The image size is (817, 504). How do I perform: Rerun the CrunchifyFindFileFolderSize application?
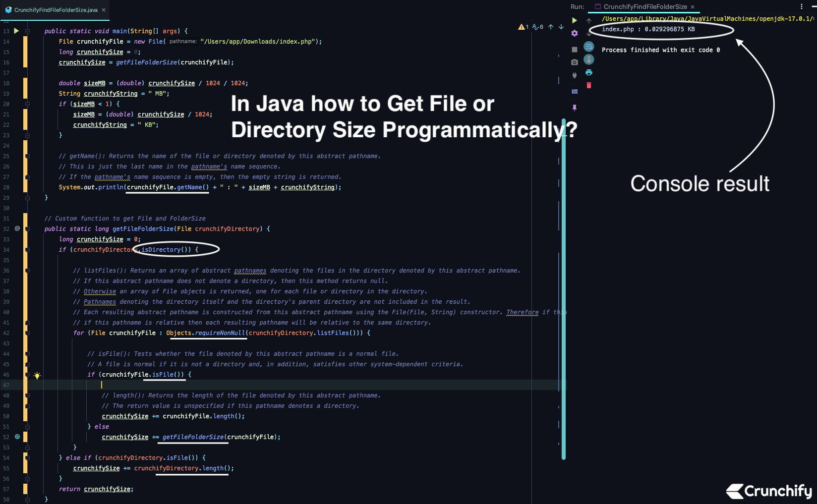click(575, 20)
